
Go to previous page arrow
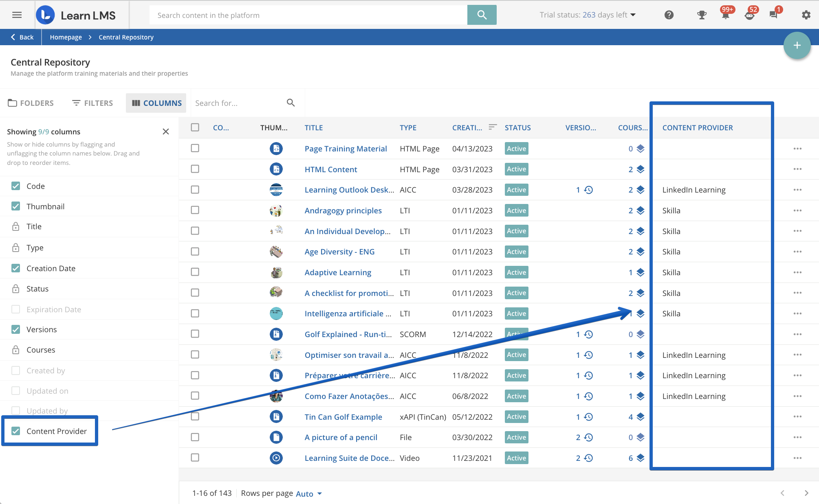point(782,493)
